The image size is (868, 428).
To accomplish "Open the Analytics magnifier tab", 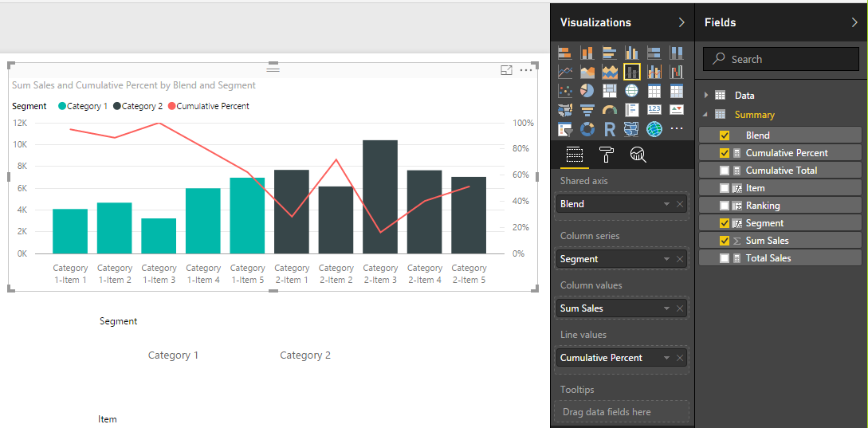I will (x=638, y=155).
